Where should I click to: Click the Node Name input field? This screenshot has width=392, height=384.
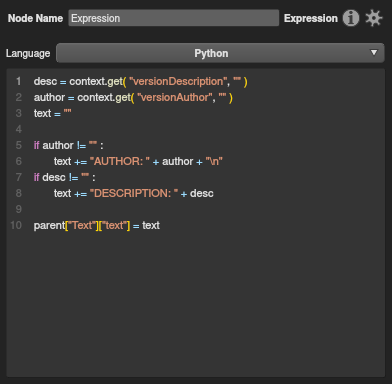pos(174,18)
